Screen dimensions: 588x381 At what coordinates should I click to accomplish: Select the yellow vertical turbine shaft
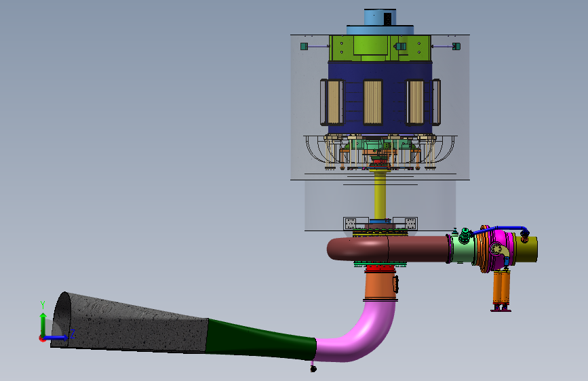(x=380, y=196)
